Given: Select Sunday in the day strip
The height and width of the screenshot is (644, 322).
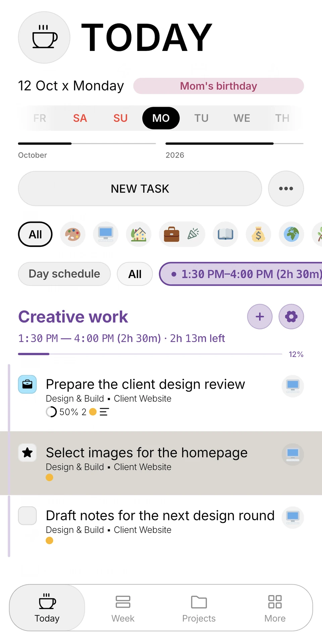Looking at the screenshot, I should point(120,118).
